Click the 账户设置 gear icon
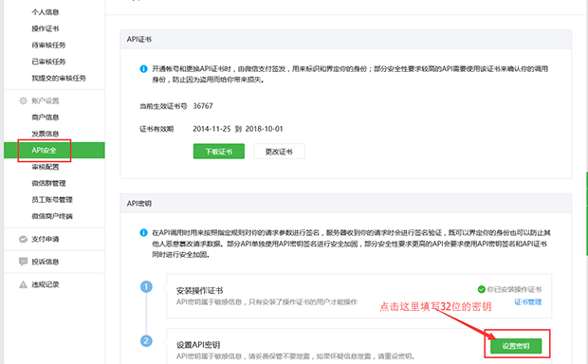Image resolution: width=588 pixels, height=364 pixels. coord(24,100)
